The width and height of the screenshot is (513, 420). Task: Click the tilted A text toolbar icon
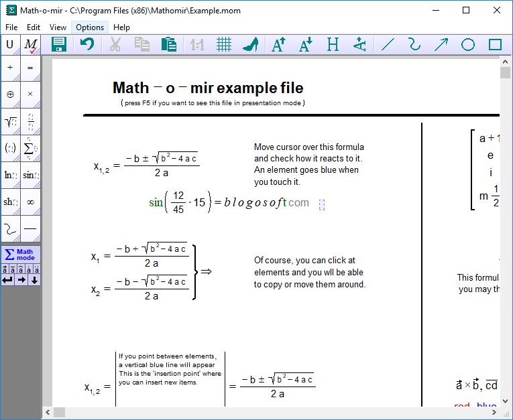point(359,44)
